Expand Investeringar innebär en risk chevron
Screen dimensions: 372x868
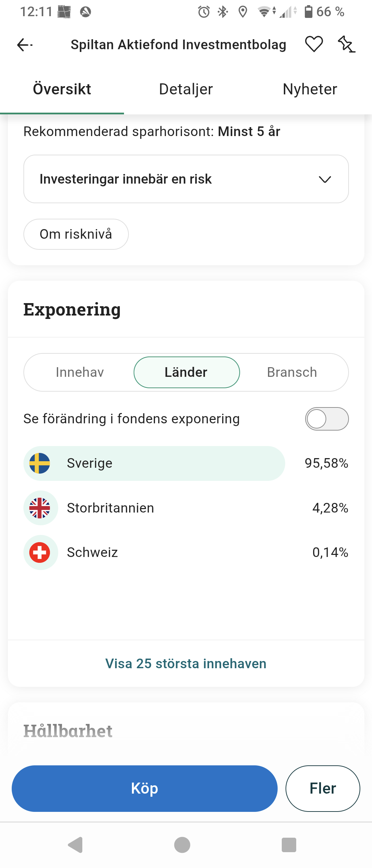click(325, 179)
